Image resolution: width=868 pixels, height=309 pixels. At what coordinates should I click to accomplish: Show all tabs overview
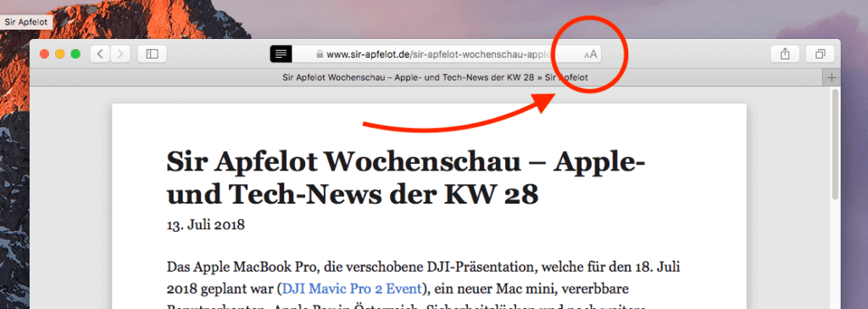(821, 53)
